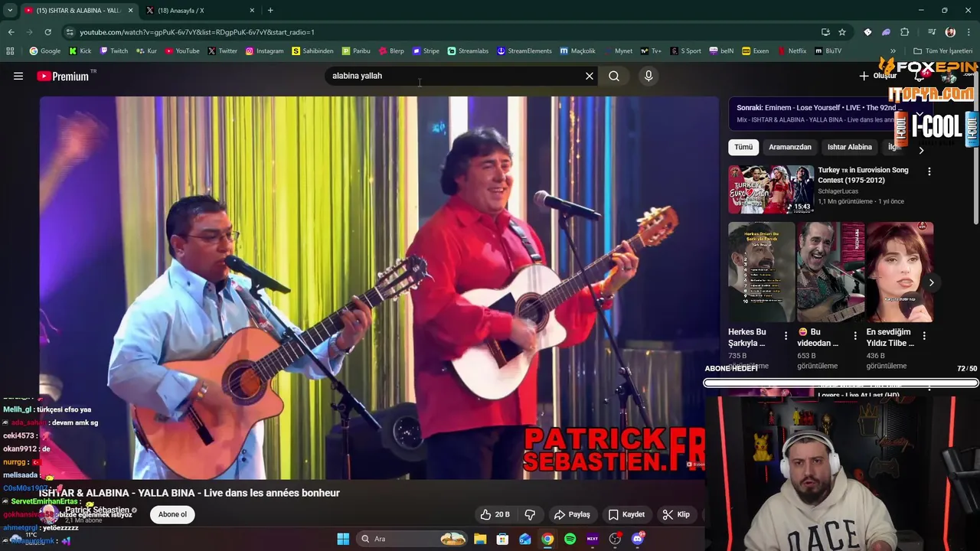This screenshot has height=551, width=980.
Task: Subscribe with the Abone ol button
Action: pyautogui.click(x=172, y=514)
